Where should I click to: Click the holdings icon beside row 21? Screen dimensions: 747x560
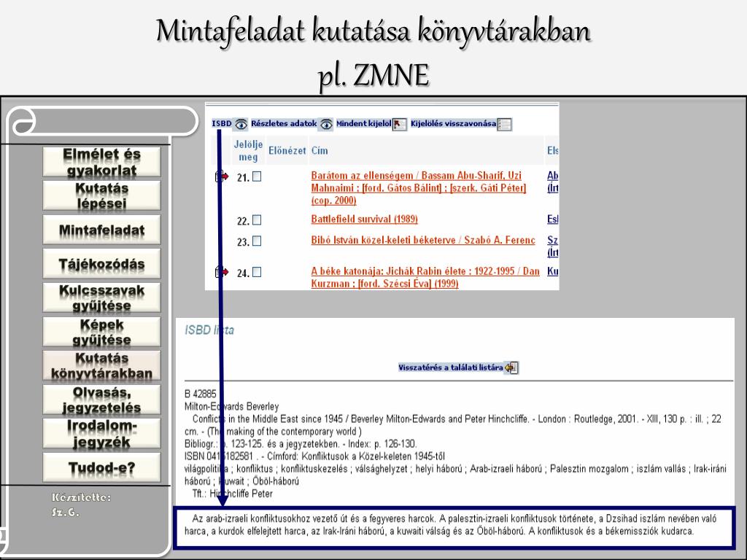(x=222, y=176)
